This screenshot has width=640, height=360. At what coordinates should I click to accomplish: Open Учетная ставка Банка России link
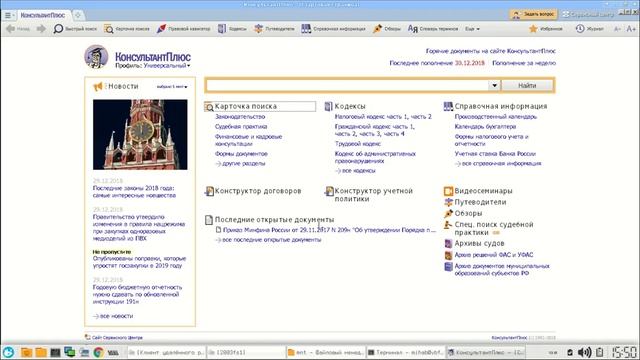495,154
